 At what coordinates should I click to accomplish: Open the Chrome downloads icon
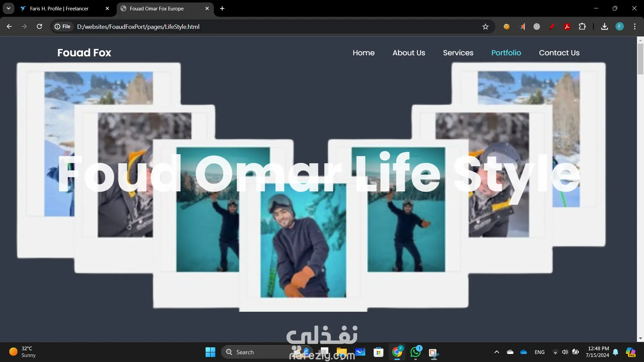tap(604, 27)
